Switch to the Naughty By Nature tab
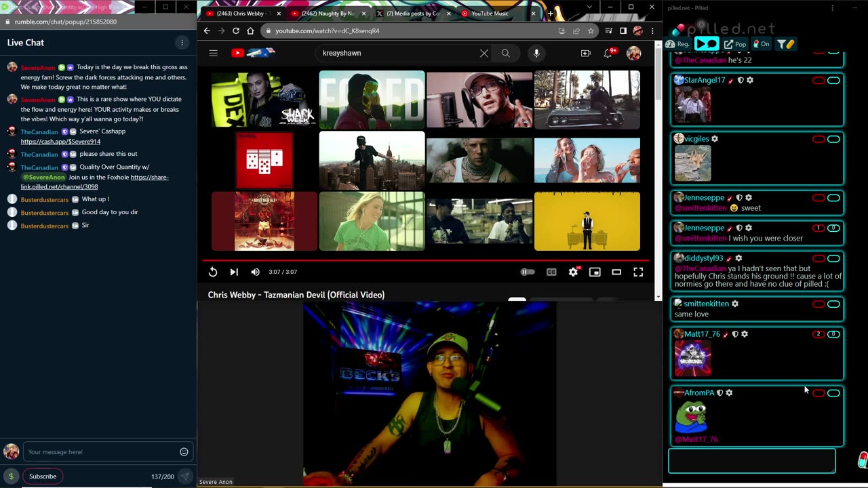The image size is (868, 488). [x=328, y=14]
